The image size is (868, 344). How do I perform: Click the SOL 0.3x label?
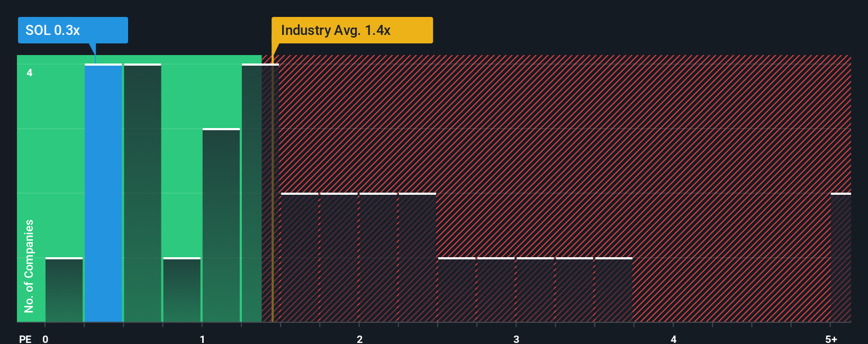point(73,30)
